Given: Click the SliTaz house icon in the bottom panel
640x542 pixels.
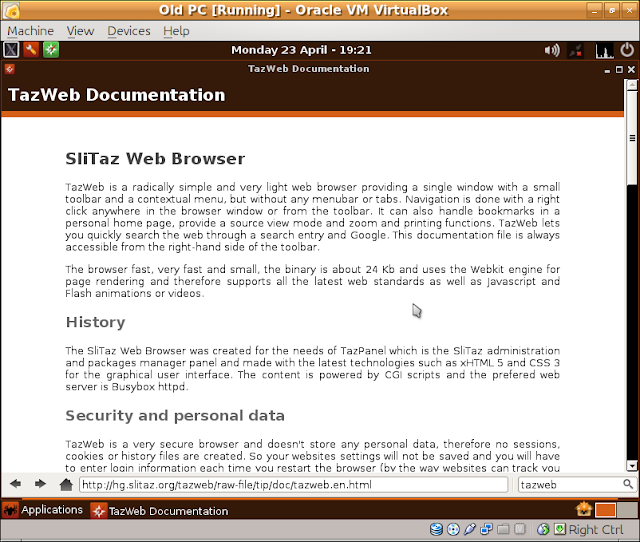Looking at the screenshot, I should [584, 509].
